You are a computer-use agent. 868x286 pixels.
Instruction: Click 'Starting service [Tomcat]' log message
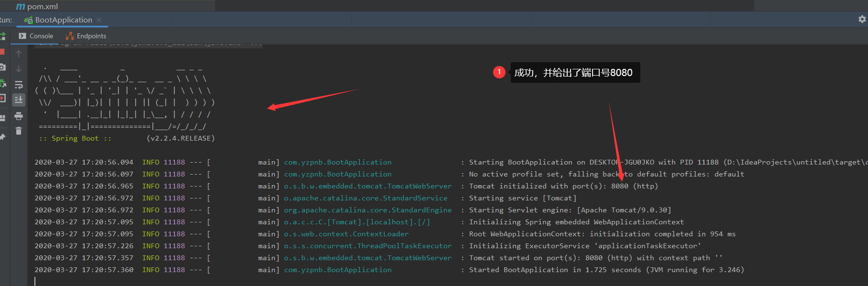click(x=523, y=198)
